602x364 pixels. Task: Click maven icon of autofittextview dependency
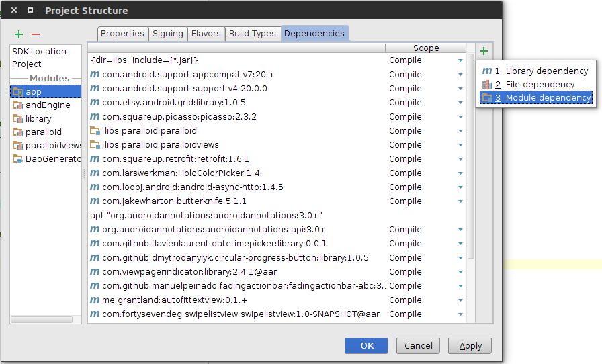pyautogui.click(x=95, y=300)
